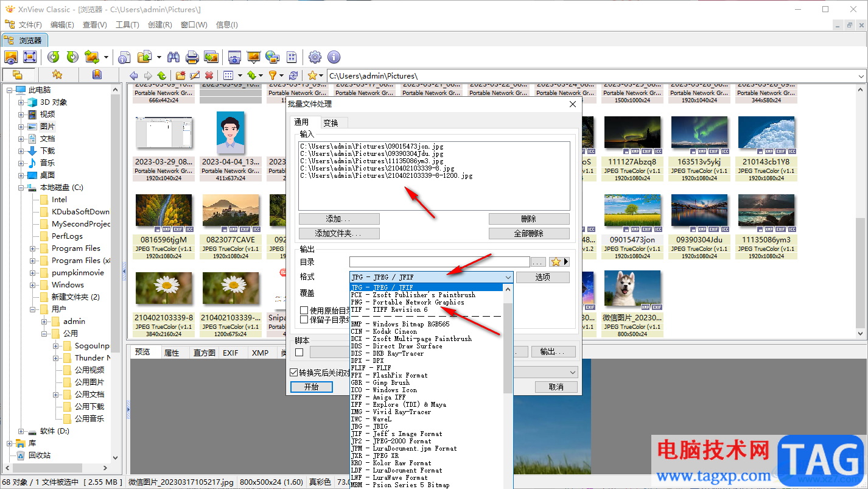Rotate image clockwise using toolbar icon
The width and height of the screenshot is (868, 489).
(x=72, y=57)
